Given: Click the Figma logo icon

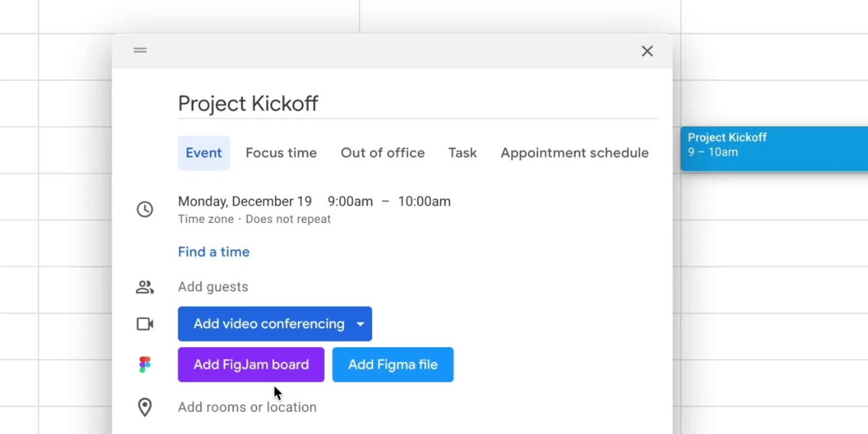Looking at the screenshot, I should pyautogui.click(x=145, y=365).
